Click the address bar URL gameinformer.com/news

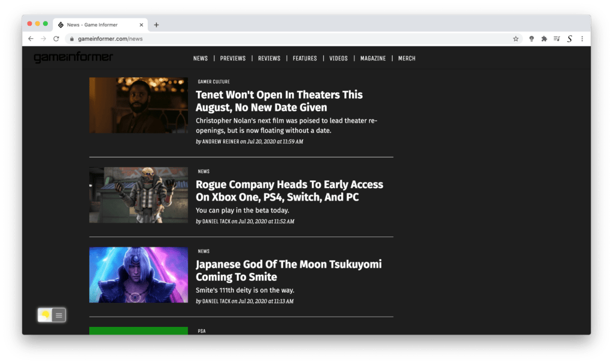point(110,39)
